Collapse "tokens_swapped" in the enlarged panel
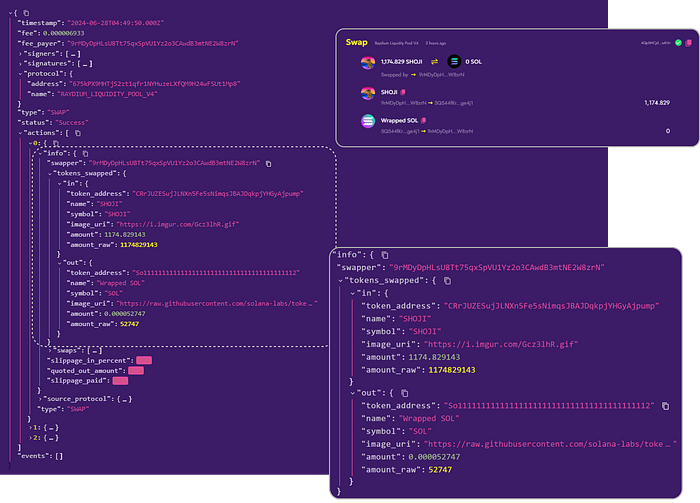 [x=341, y=281]
